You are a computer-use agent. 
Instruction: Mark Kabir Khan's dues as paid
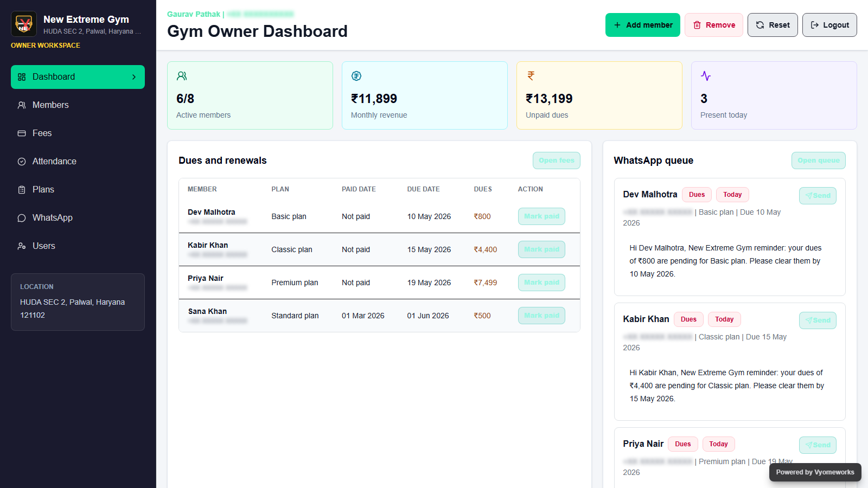[x=541, y=249]
